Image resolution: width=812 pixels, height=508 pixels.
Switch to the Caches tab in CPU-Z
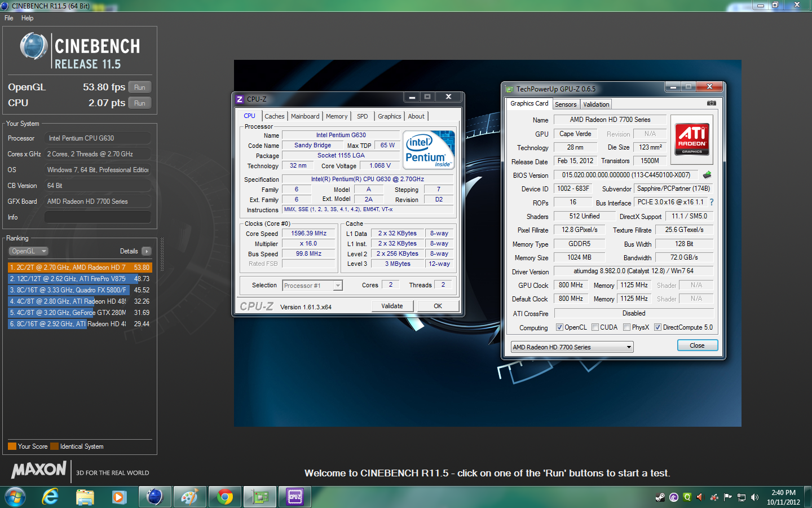pos(275,116)
